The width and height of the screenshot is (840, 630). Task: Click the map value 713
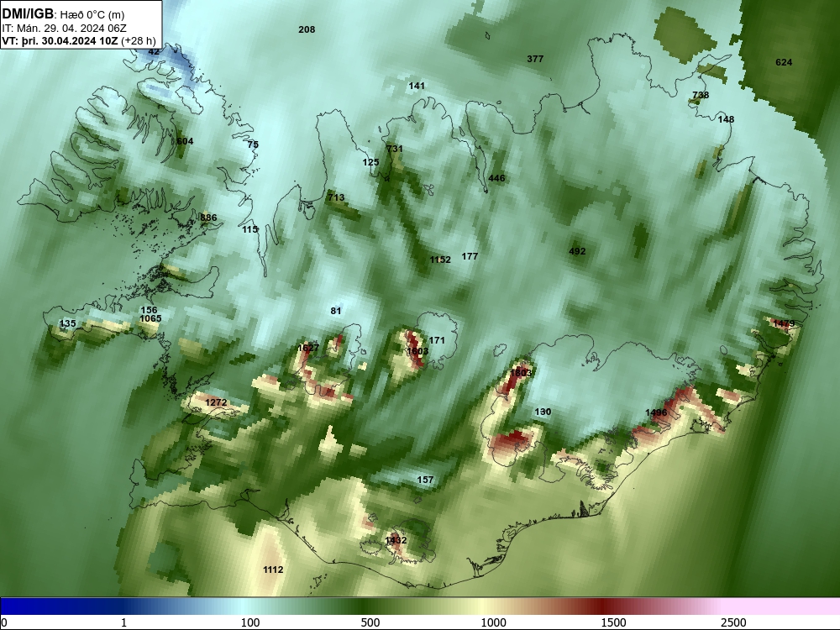tap(336, 197)
